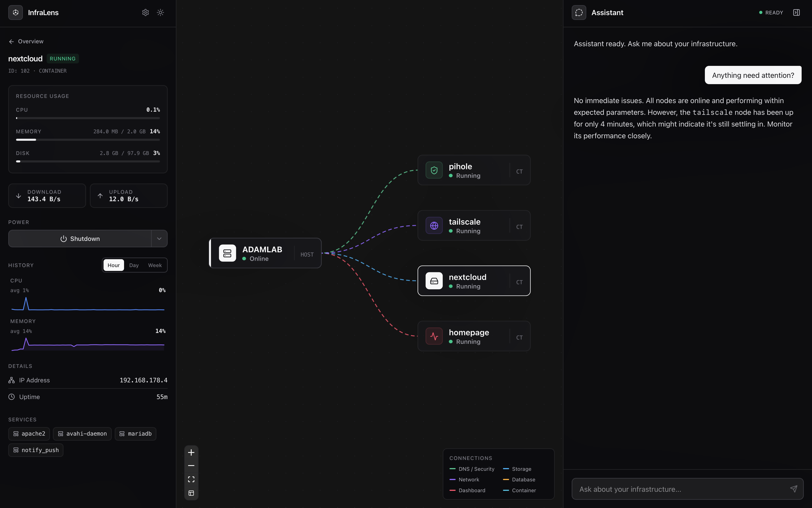Click the layout toggle icon below fit-view

click(x=191, y=493)
